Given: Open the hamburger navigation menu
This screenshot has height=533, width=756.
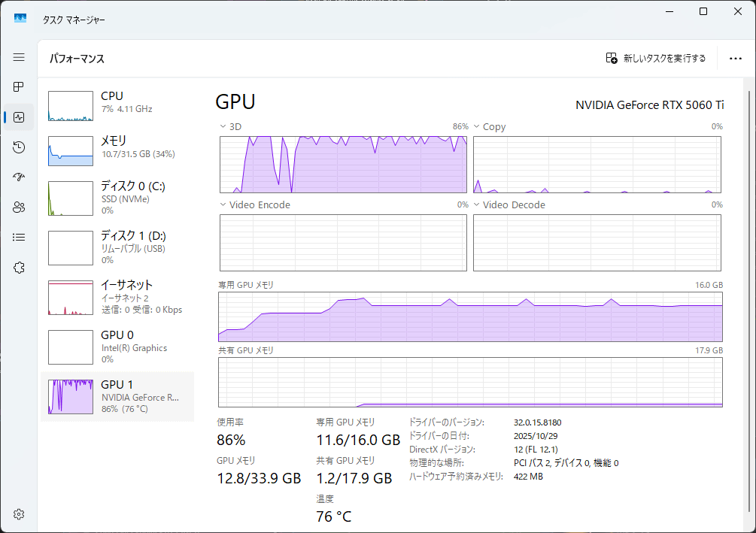Looking at the screenshot, I should point(19,57).
